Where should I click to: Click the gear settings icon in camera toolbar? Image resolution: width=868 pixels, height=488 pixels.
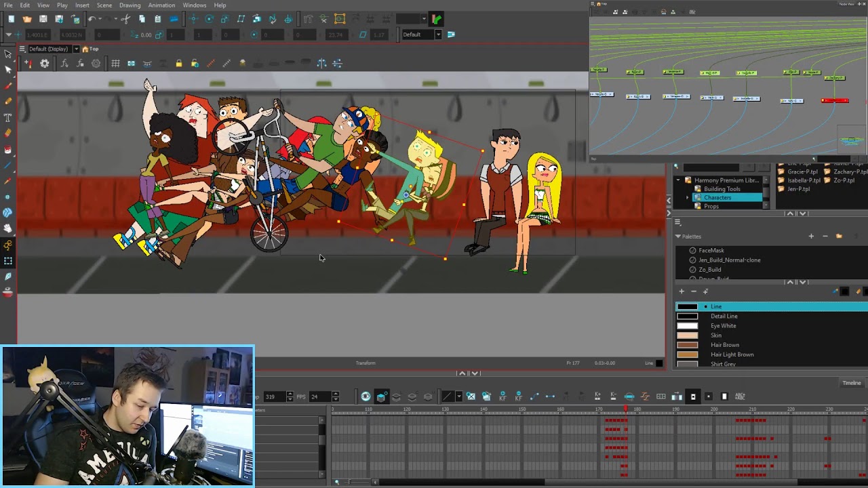point(45,64)
